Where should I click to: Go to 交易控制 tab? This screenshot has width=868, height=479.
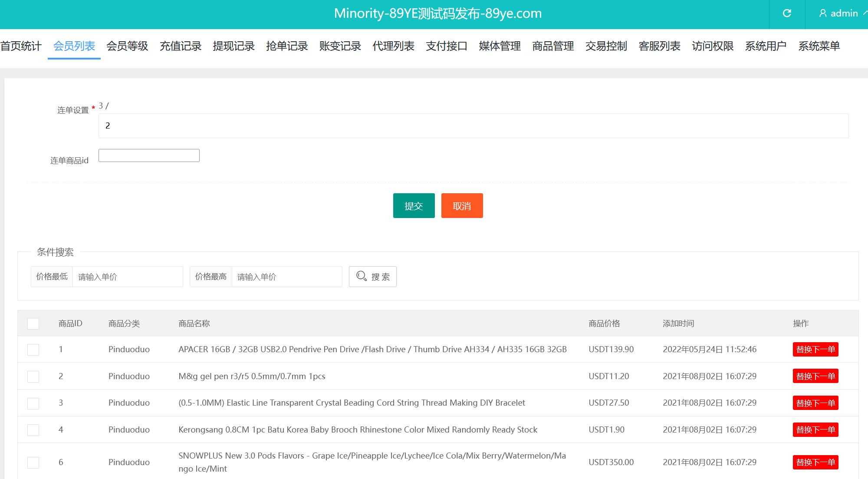pyautogui.click(x=606, y=46)
